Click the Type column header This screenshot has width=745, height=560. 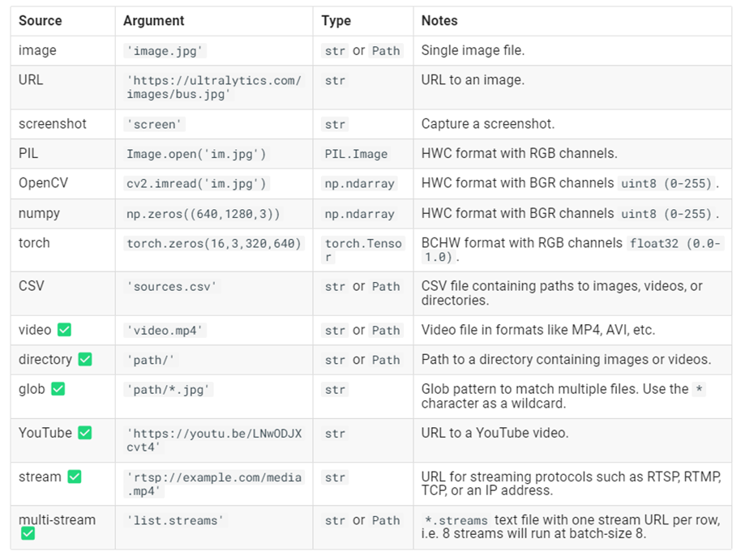[336, 21]
